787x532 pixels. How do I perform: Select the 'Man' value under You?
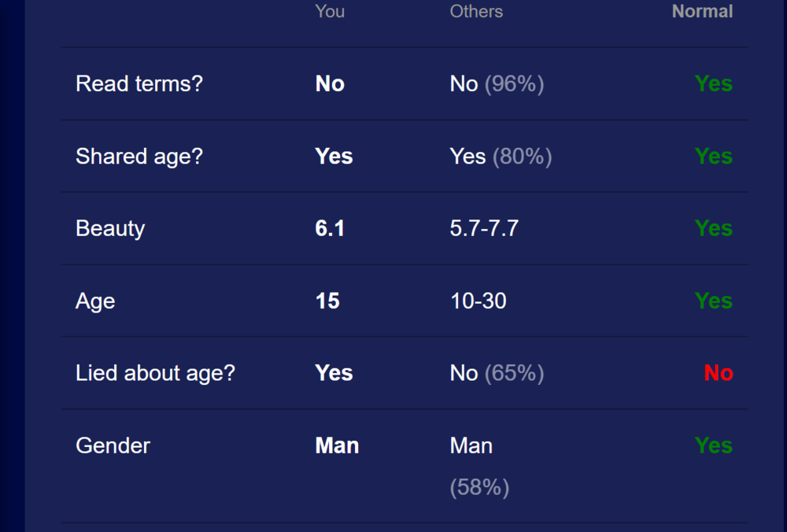pyautogui.click(x=337, y=445)
